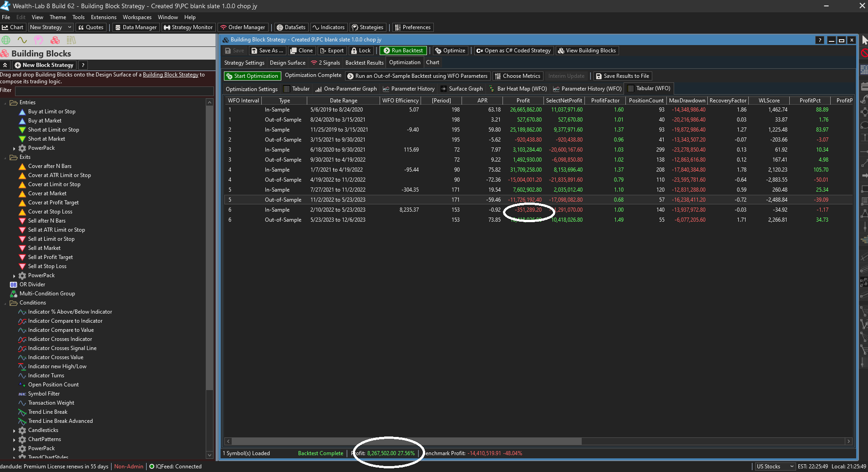Open the Indicators list

coord(329,27)
